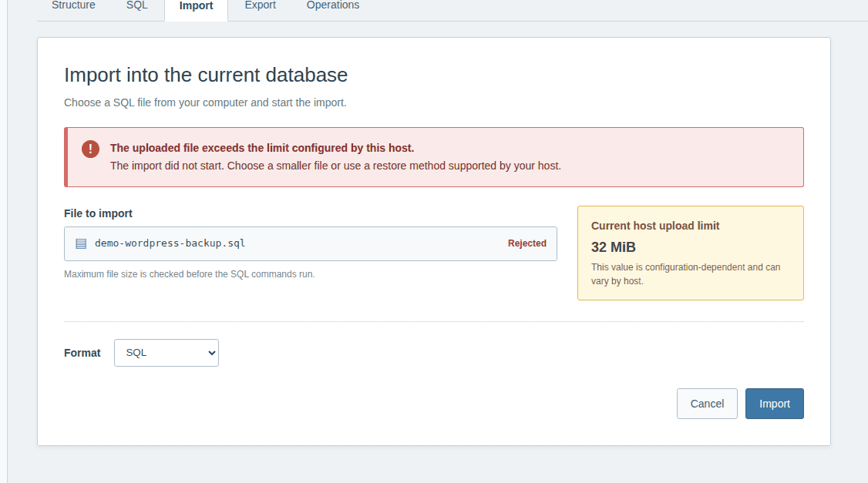Viewport: 868px width, 483px height.
Task: Click the 'File to import' label
Action: click(x=98, y=213)
